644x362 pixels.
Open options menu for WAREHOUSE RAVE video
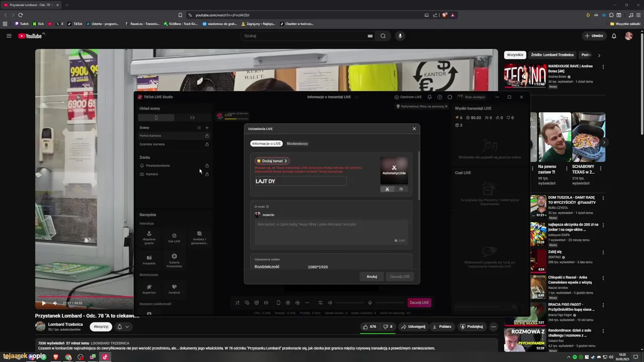[603, 67]
